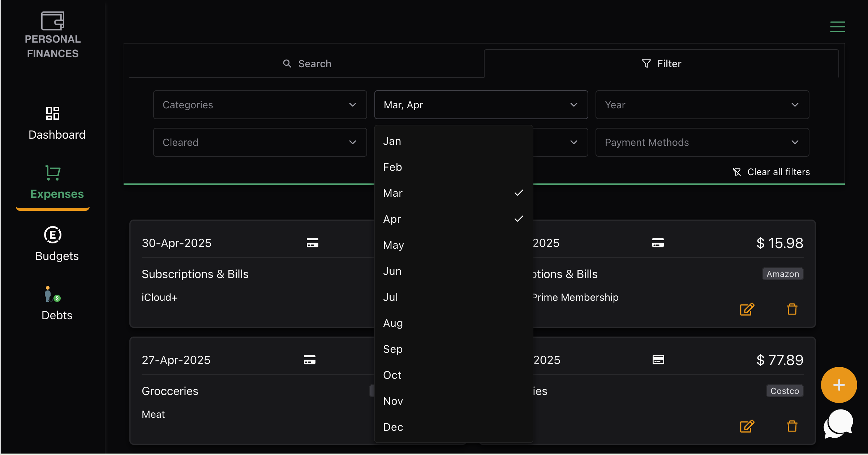This screenshot has width=868, height=455.
Task: Expand the Payment Methods dropdown
Action: click(702, 142)
